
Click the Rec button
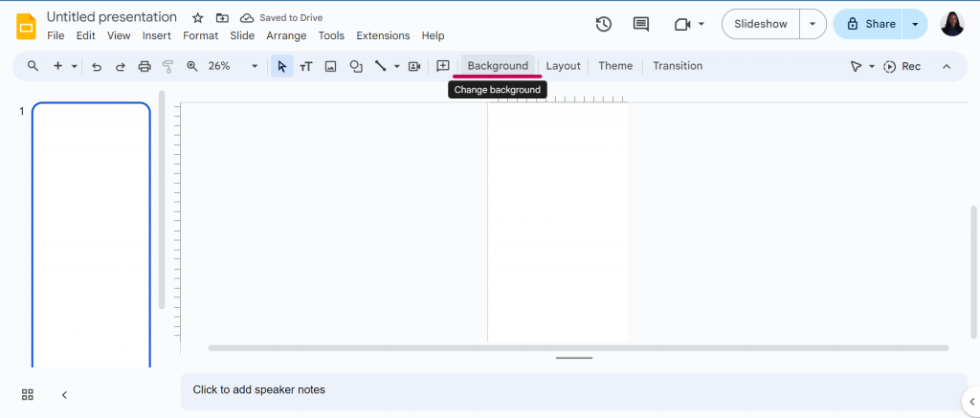[902, 66]
